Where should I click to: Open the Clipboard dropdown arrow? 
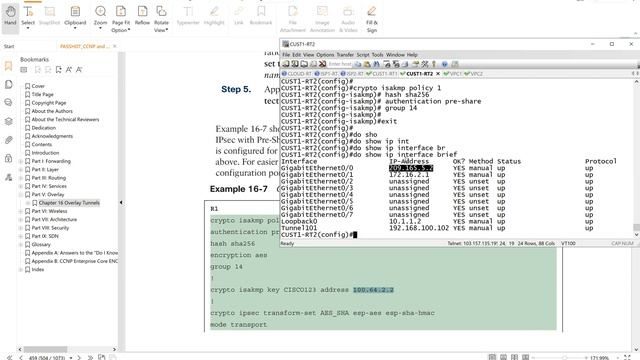[x=75, y=29]
